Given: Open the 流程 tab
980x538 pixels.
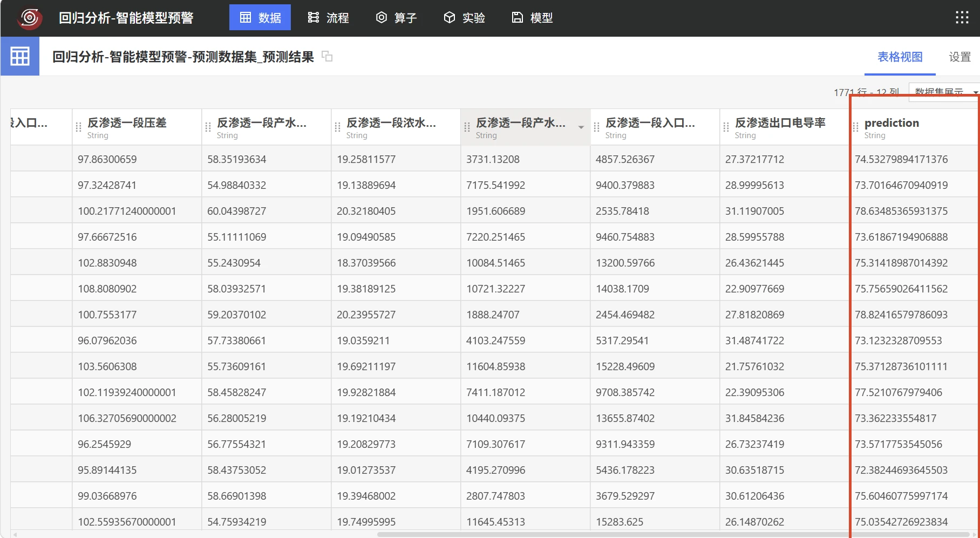Looking at the screenshot, I should tap(328, 18).
